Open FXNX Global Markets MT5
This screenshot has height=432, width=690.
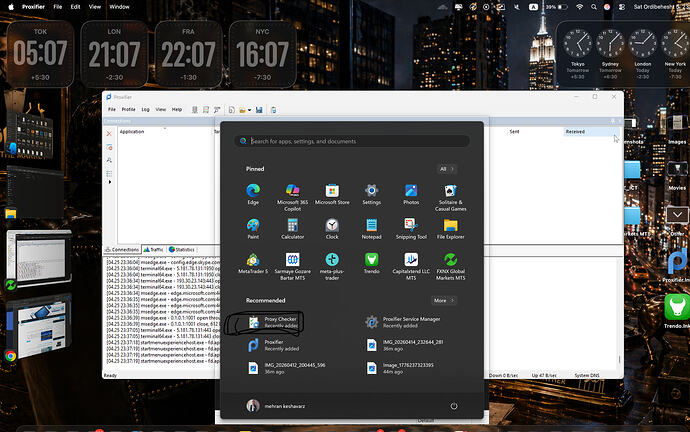click(x=451, y=267)
